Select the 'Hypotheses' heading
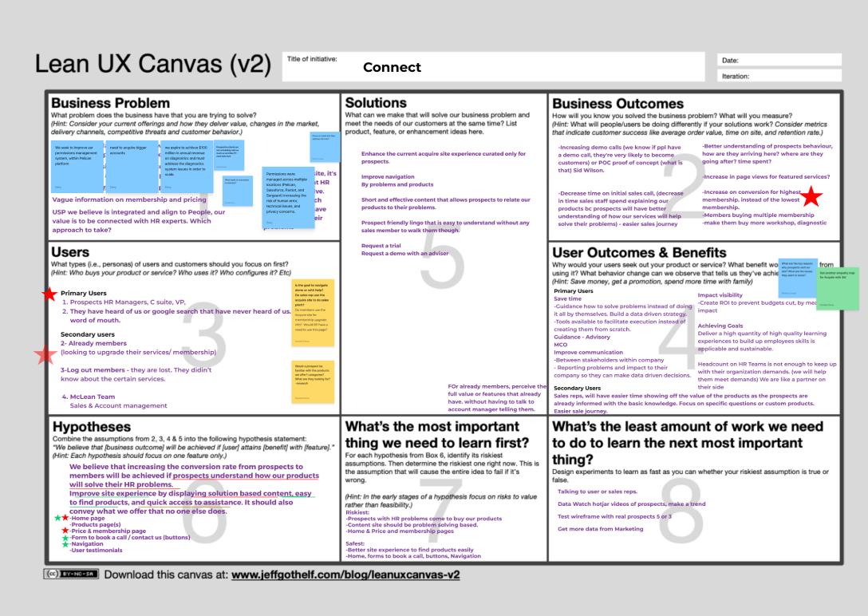868x616 pixels. pos(92,427)
